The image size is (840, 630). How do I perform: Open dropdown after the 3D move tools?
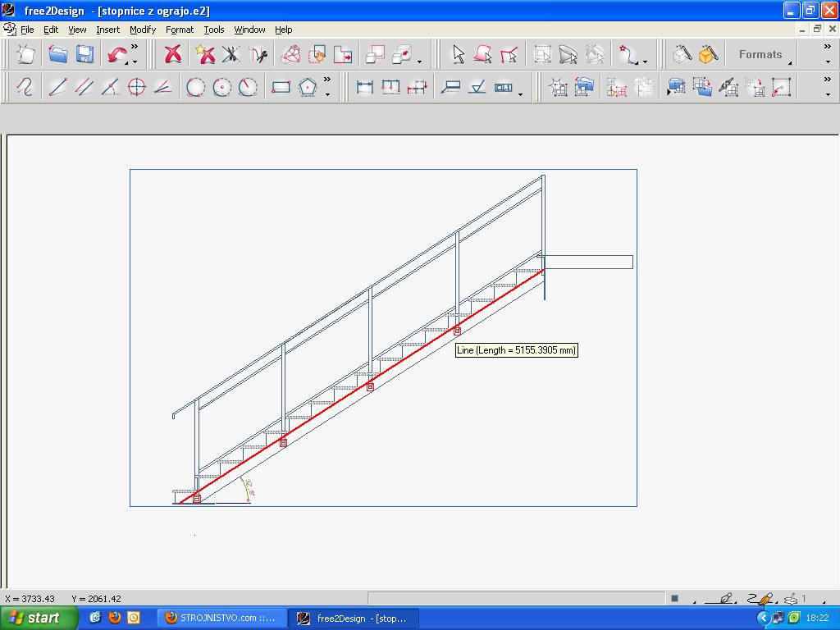419,62
